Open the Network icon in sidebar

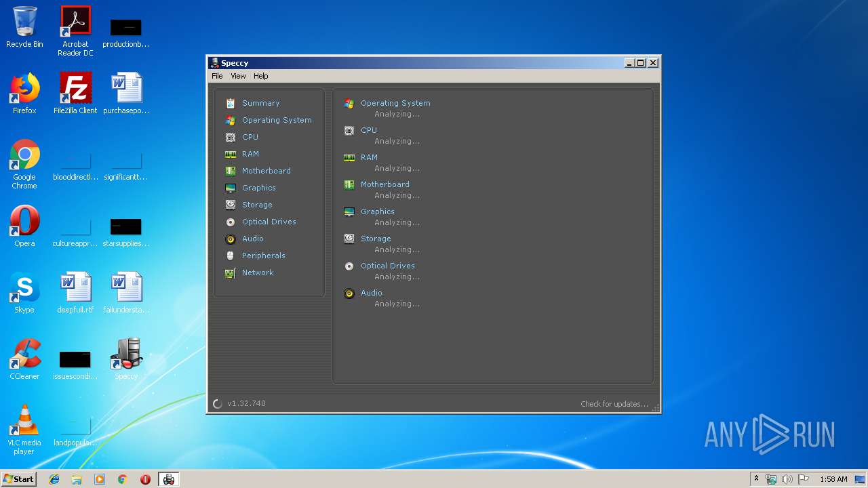231,272
